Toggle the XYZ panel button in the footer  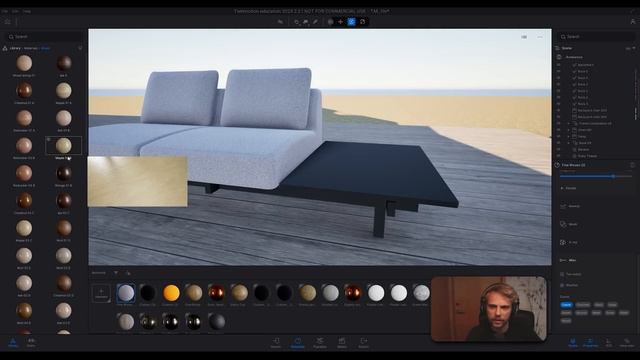click(609, 342)
